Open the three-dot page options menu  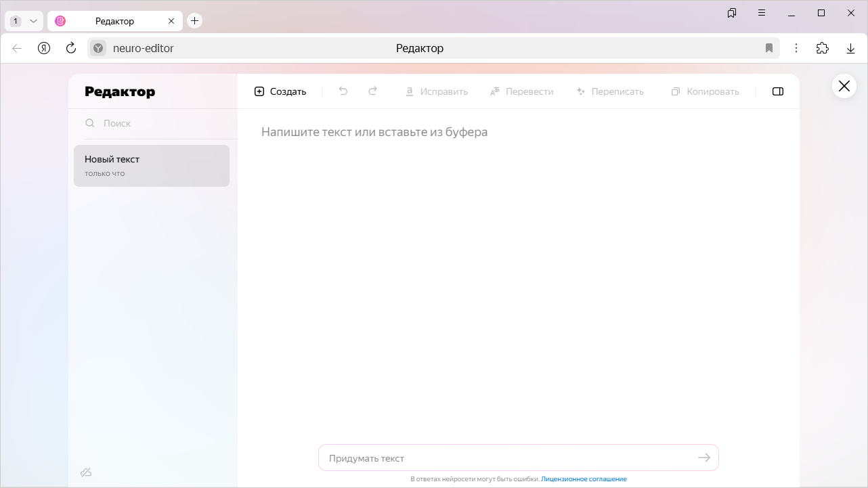click(796, 48)
